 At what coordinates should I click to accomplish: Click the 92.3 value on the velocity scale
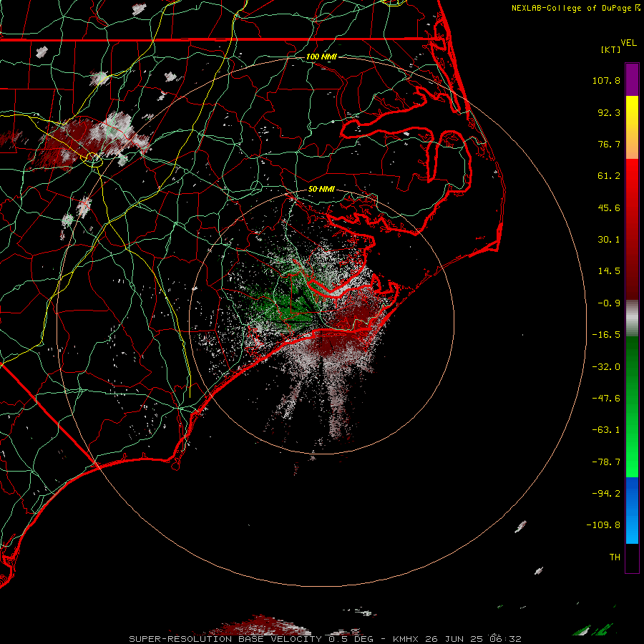609,112
